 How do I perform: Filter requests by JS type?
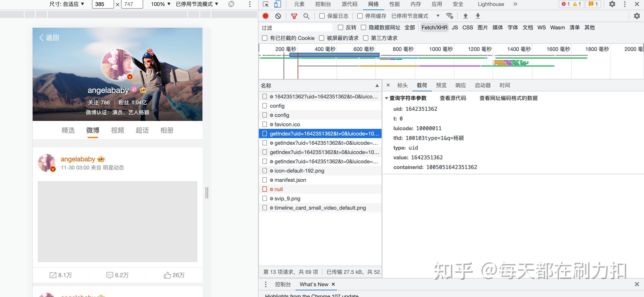[x=455, y=28]
